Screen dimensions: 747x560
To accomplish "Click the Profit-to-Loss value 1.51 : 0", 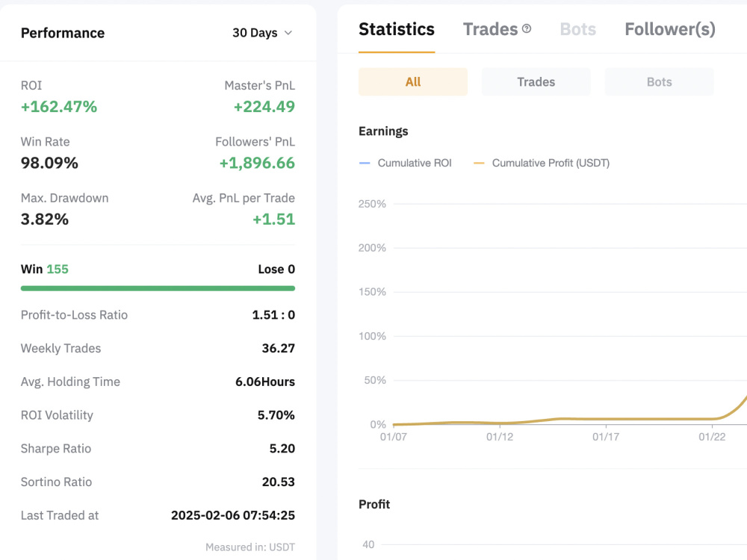I will pyautogui.click(x=273, y=315).
